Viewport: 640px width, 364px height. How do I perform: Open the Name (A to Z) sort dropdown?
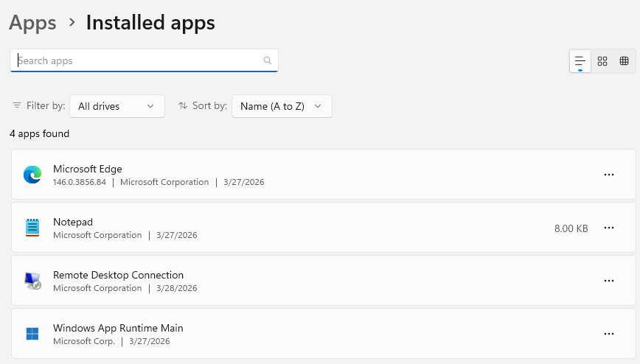pos(282,106)
